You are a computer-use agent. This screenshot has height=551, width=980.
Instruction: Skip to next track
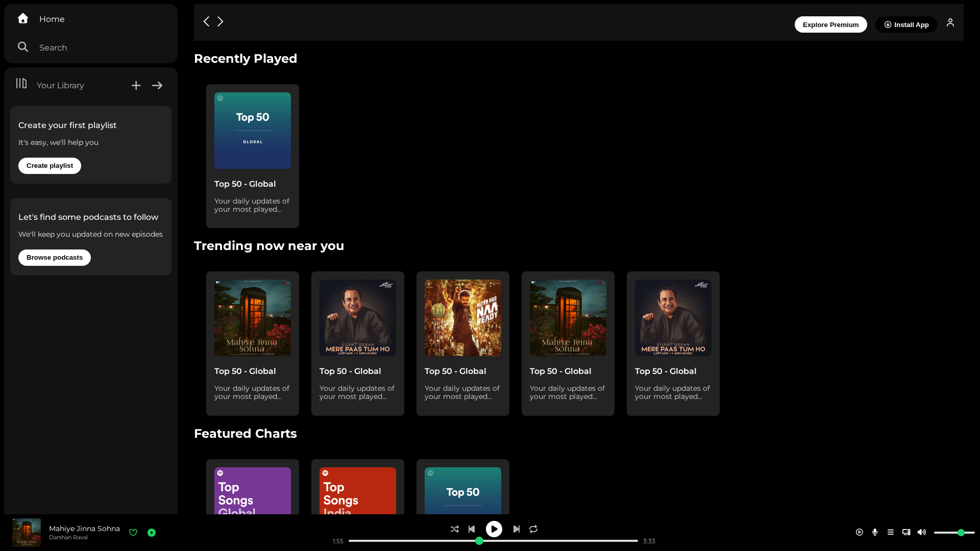pyautogui.click(x=517, y=529)
